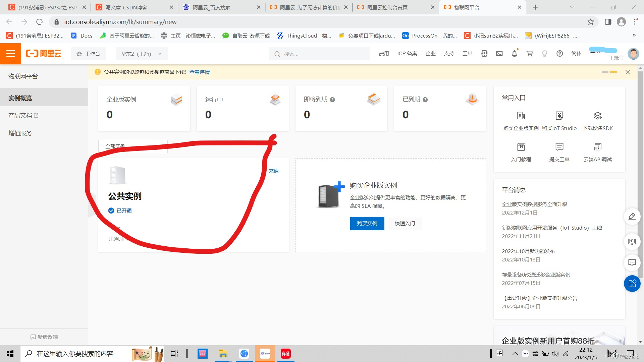The height and width of the screenshot is (362, 644).
Task: Click the 购买IoT Studio shortcut icon
Action: click(559, 116)
